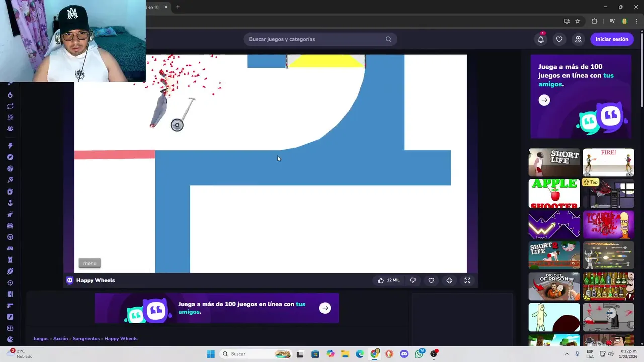
Task: Bookmark page with star icon
Action: coord(578,21)
